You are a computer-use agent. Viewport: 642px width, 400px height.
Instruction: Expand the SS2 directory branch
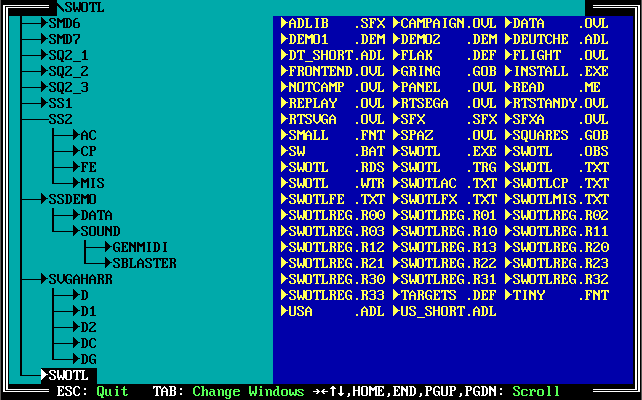point(61,119)
